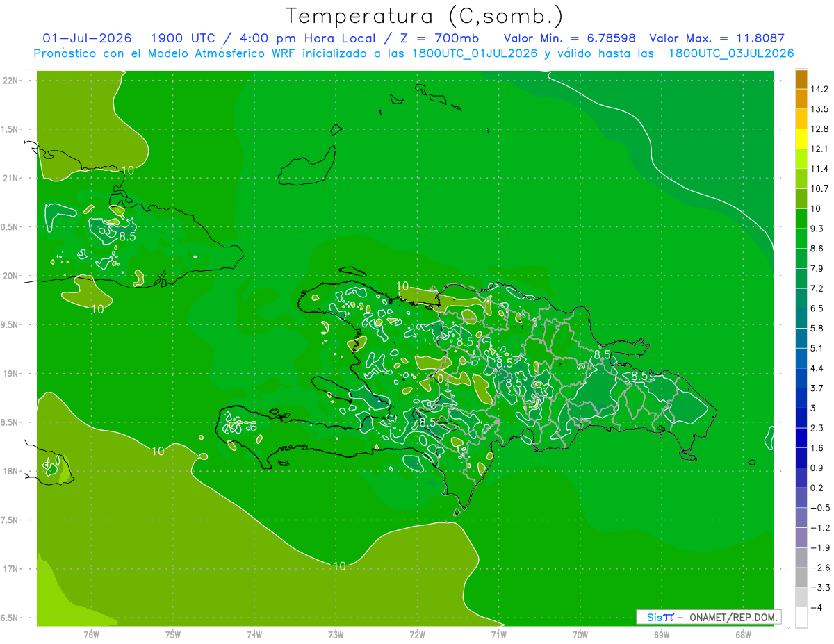834x644 pixels.
Task: Click the -2.6 color scale value
Action: 819,568
